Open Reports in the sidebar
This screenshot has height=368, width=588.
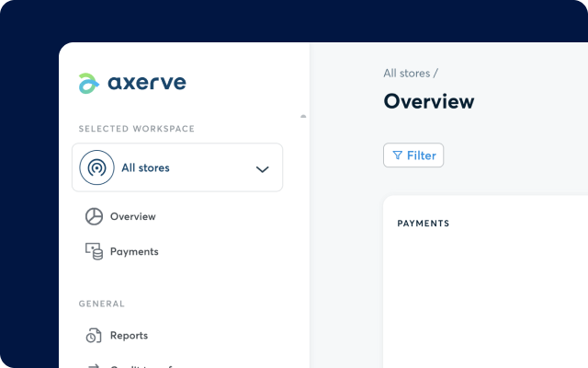point(129,335)
